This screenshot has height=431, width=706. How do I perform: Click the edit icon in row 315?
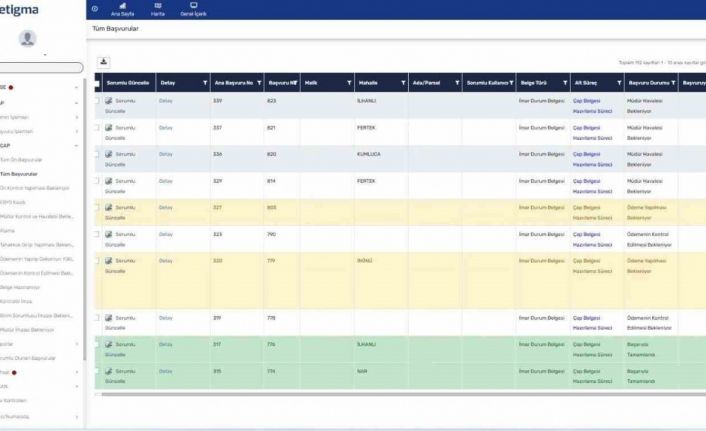[110, 371]
